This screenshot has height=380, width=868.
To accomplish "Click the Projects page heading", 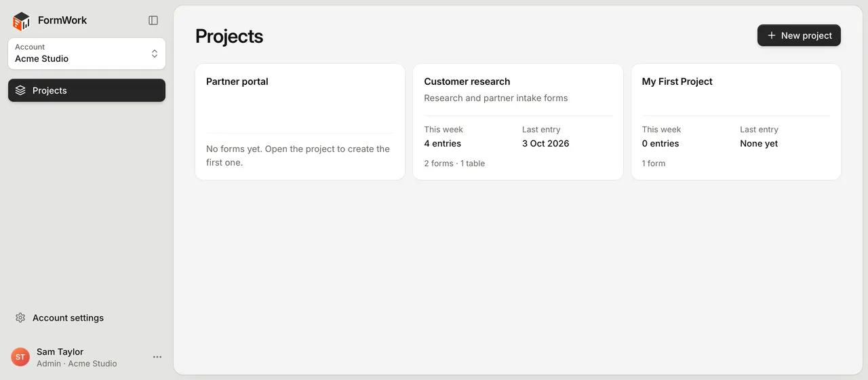I will (229, 36).
